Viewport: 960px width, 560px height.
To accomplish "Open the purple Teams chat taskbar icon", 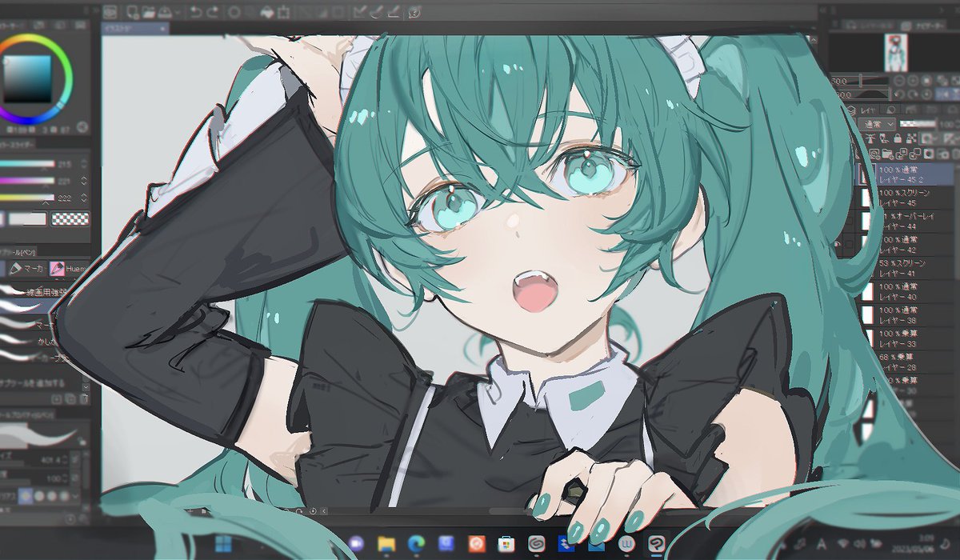I will point(356,545).
